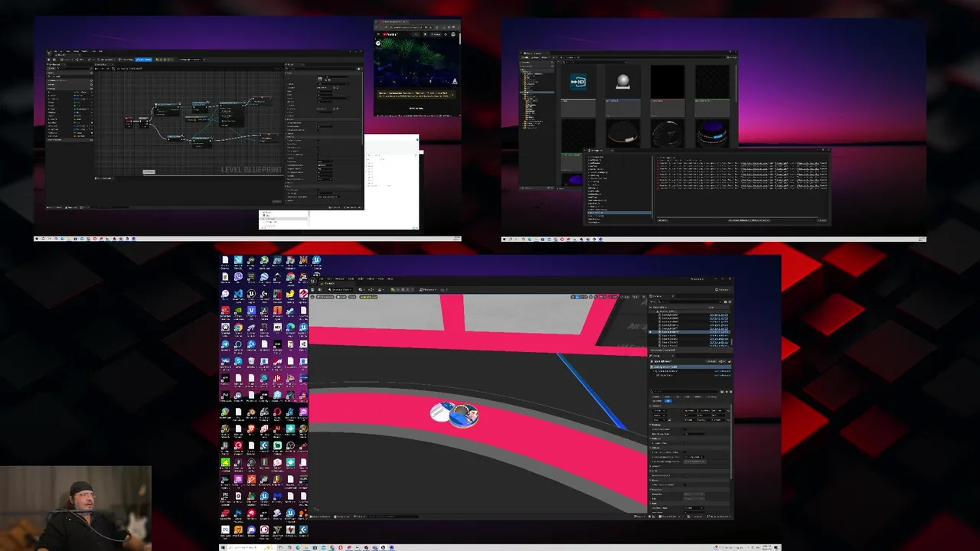Screen dimensions: 980x551
Task: Click the Windows Start button on the top-right monitor's taskbar
Action: pos(505,239)
